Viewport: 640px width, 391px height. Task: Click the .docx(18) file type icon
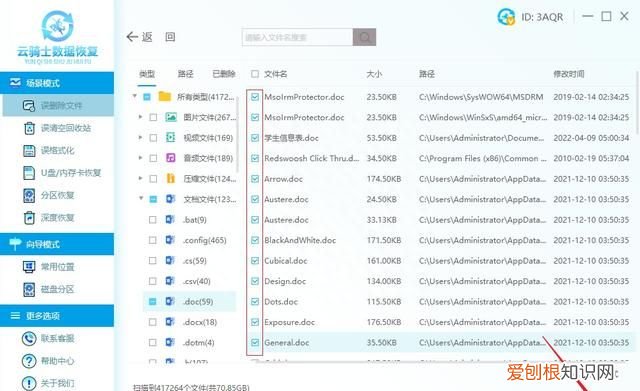[170, 322]
